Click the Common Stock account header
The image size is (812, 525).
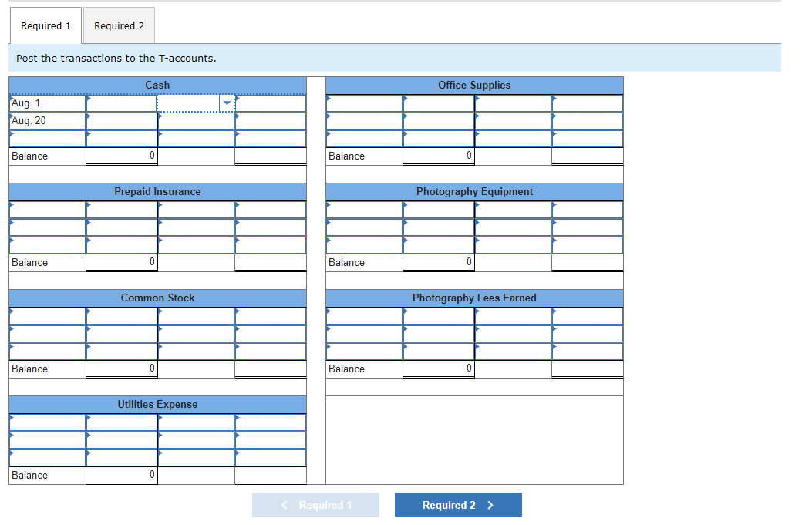pos(157,298)
